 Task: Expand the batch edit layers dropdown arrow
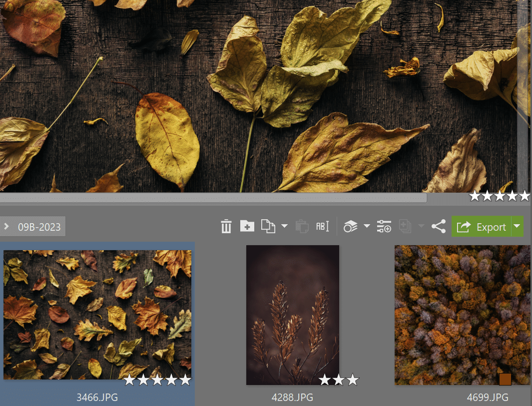[x=367, y=227]
